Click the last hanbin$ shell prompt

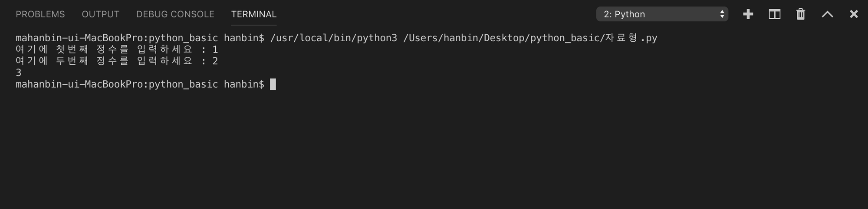(244, 84)
